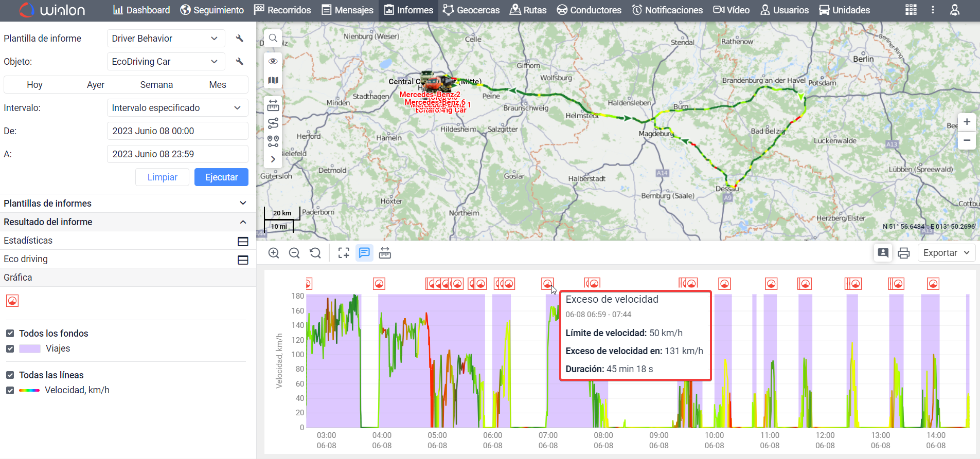Click the wrench icon beside Driver Behavior template
Image resolution: width=980 pixels, height=459 pixels.
(x=239, y=39)
